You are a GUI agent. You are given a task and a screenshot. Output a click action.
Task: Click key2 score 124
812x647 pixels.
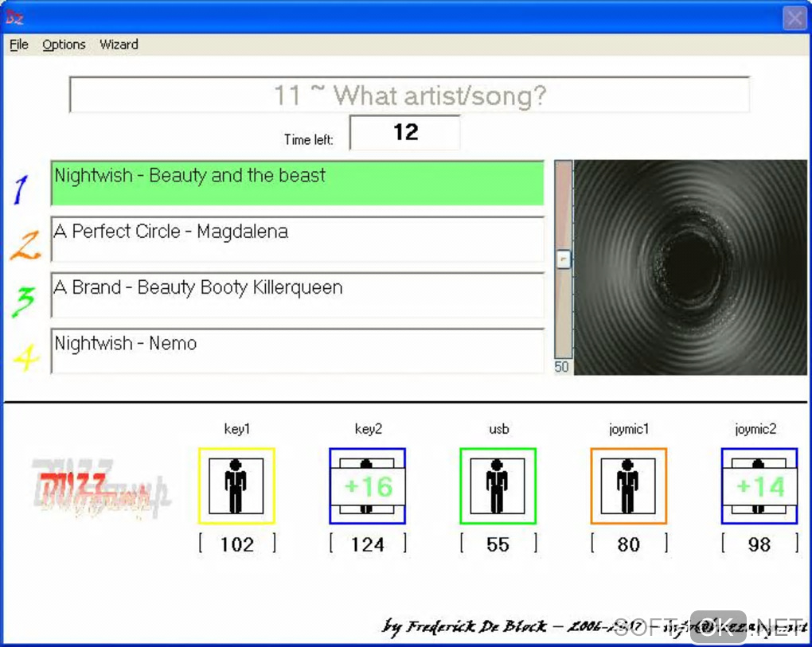368,544
